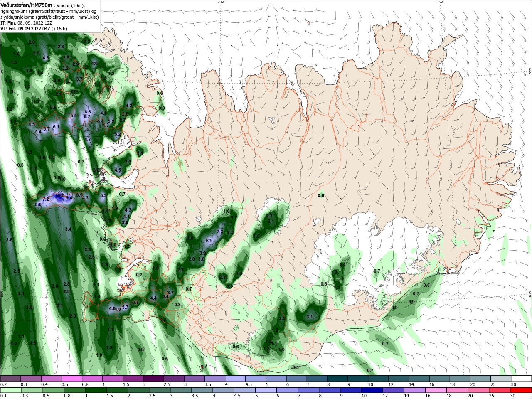Click the 7.3 precipitation value on the map

pos(220,232)
